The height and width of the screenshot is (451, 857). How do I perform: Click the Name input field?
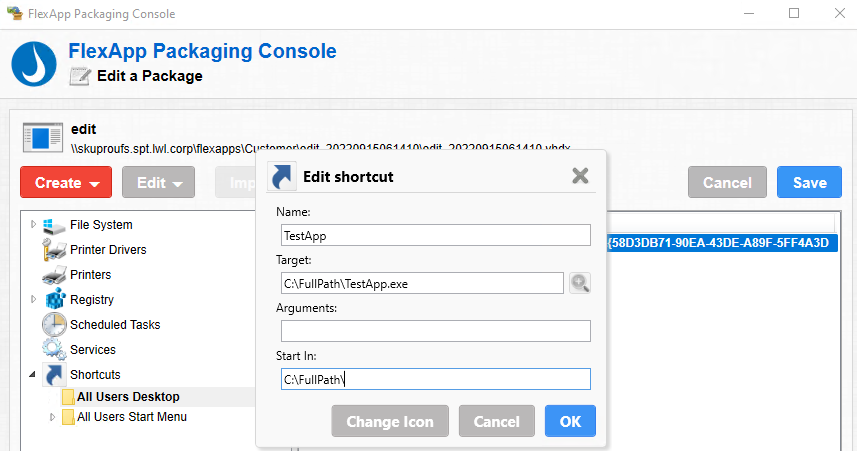click(436, 235)
